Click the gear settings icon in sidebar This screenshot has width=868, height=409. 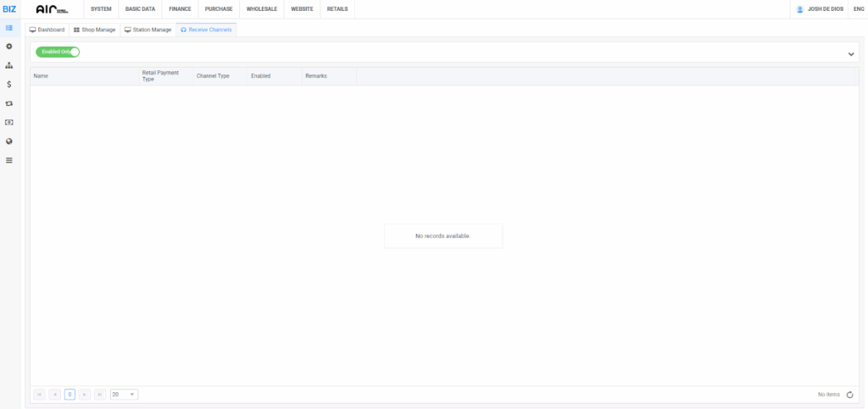[8, 46]
